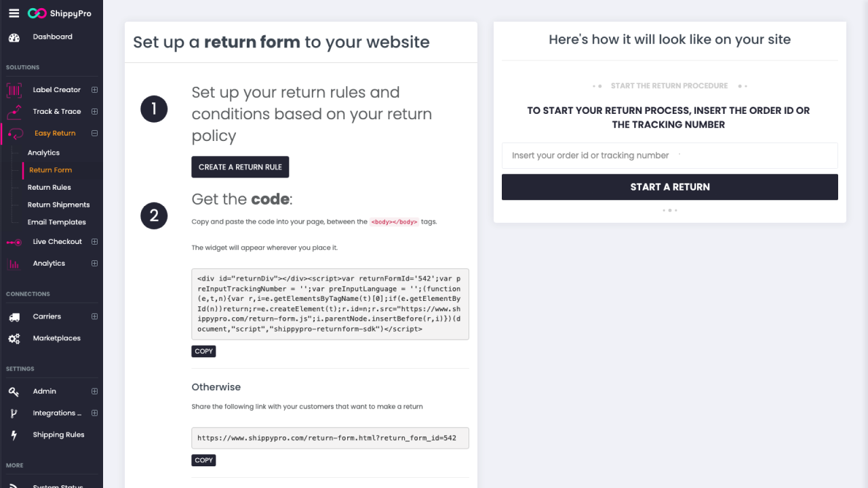
Task: Open the Carriers truck icon
Action: point(14,317)
